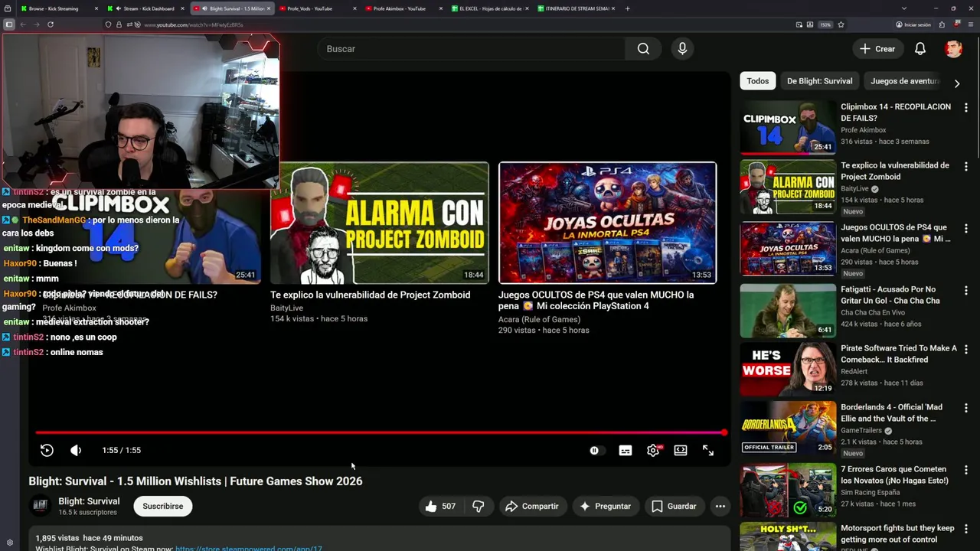
Task: Show more filter chips with arrow
Action: tap(957, 83)
